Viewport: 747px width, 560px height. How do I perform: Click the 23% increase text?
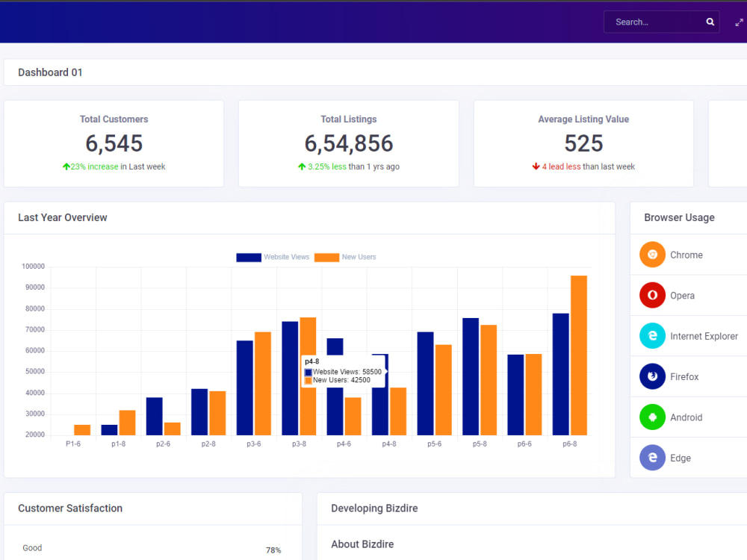[94, 167]
